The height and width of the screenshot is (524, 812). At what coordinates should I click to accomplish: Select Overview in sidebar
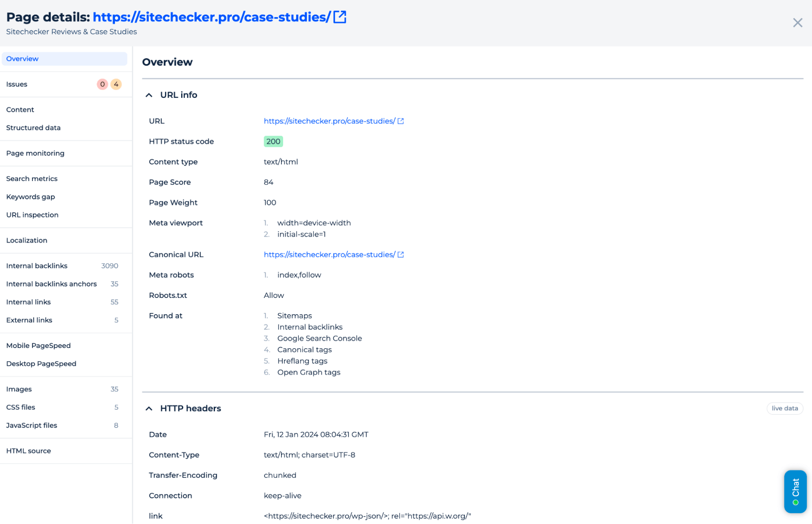click(x=64, y=59)
